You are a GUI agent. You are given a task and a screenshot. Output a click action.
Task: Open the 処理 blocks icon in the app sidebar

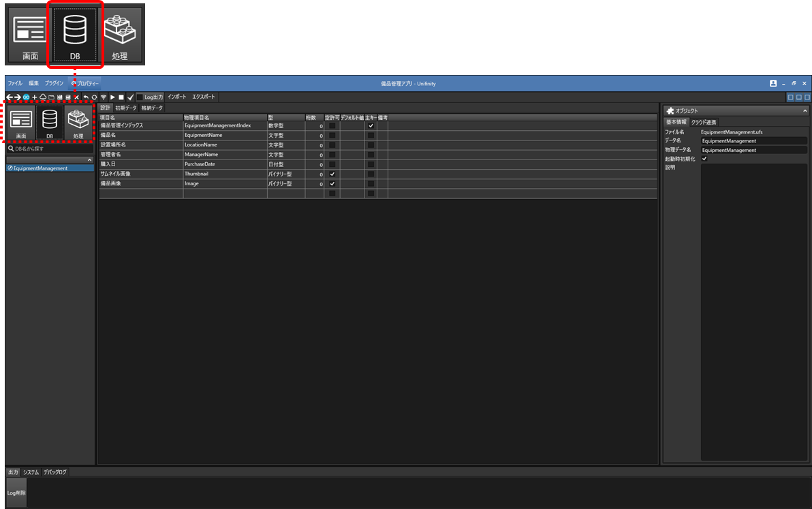click(78, 123)
